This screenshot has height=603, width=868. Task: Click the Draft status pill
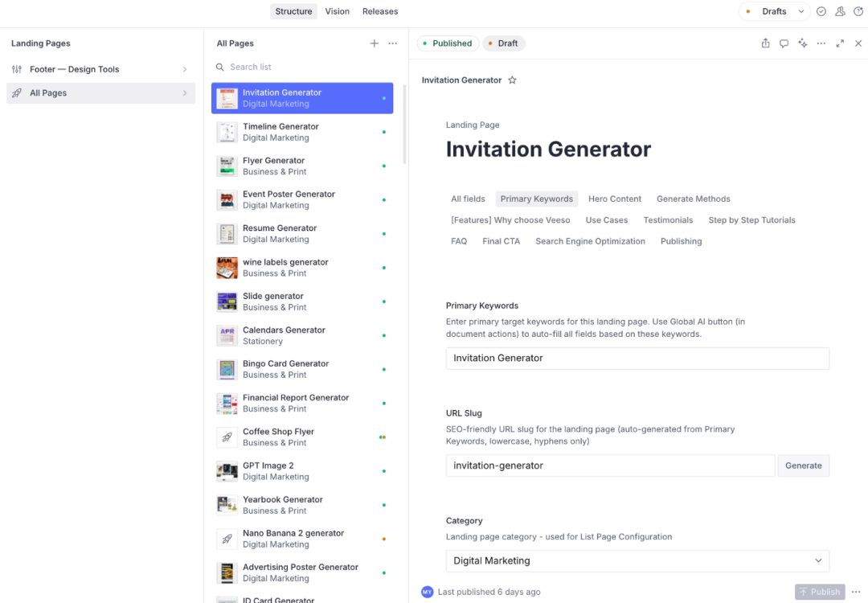click(x=503, y=43)
